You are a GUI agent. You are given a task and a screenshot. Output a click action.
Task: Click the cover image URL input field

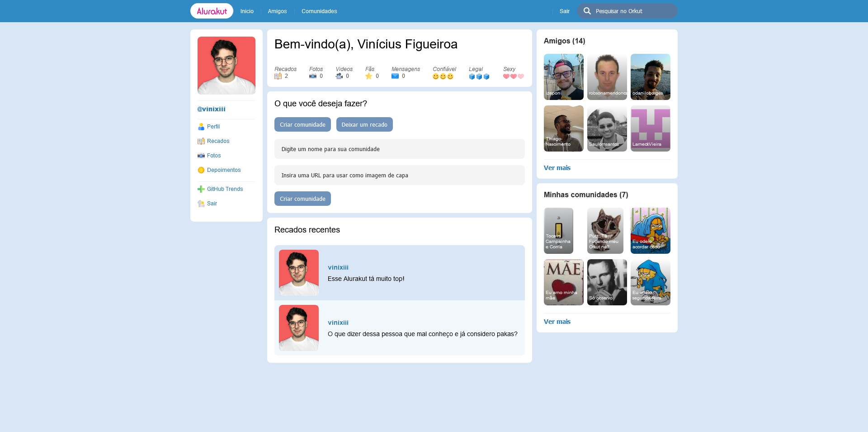[400, 175]
